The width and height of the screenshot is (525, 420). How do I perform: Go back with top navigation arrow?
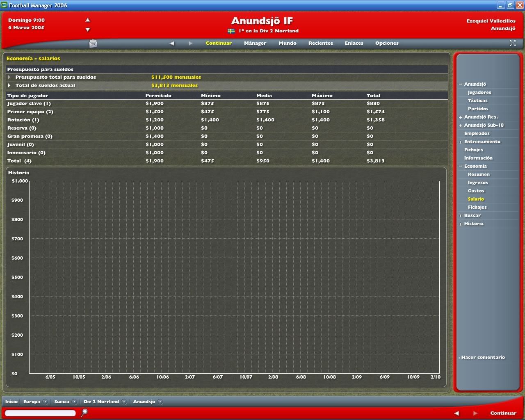tap(172, 43)
